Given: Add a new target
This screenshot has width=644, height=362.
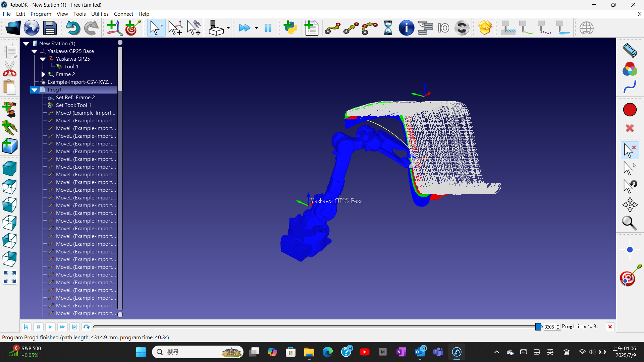Looking at the screenshot, I should tap(133, 28).
